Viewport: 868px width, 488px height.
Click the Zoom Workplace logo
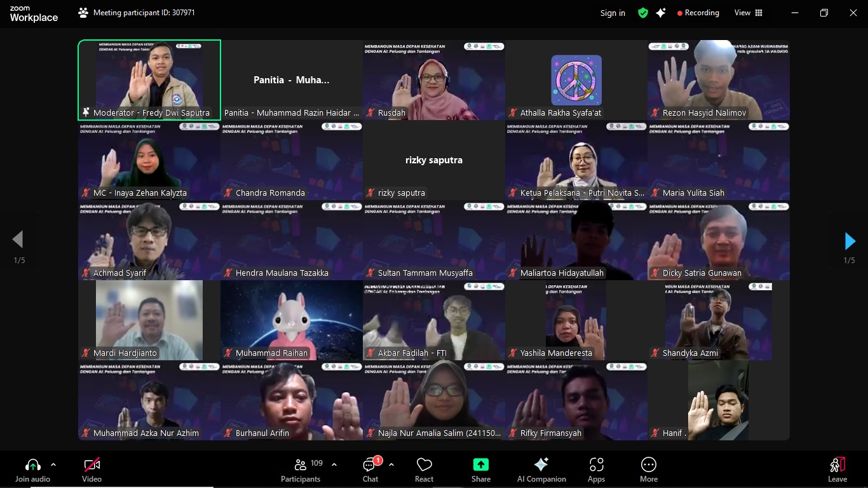click(x=34, y=14)
